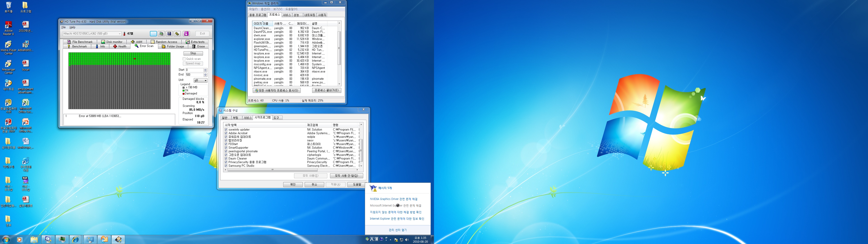Show hidden tray icons arrow
Screen dimensions: 868x244
[391, 240]
